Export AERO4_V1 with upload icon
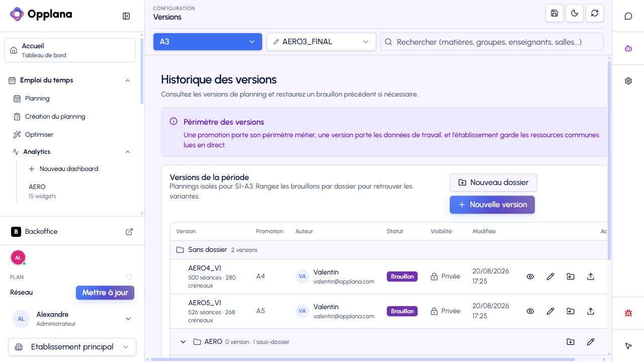 [x=591, y=277]
